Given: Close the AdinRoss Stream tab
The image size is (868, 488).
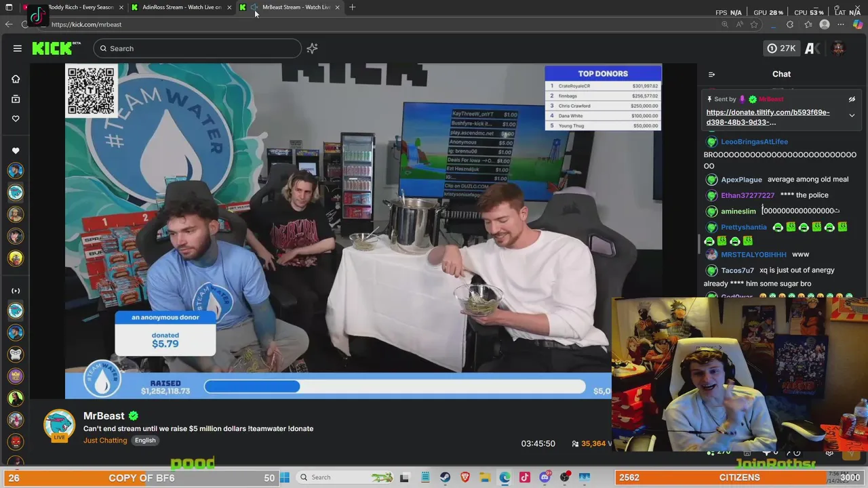Looking at the screenshot, I should tap(229, 7).
